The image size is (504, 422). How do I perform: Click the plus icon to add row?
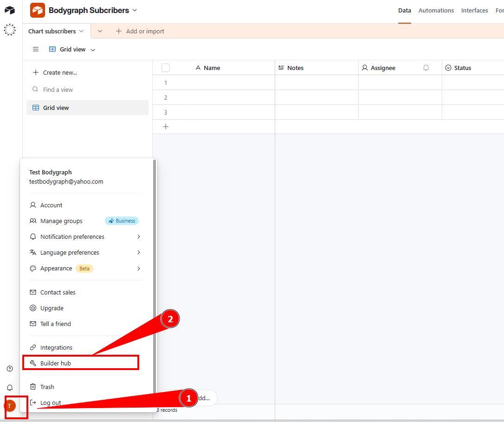click(x=166, y=127)
